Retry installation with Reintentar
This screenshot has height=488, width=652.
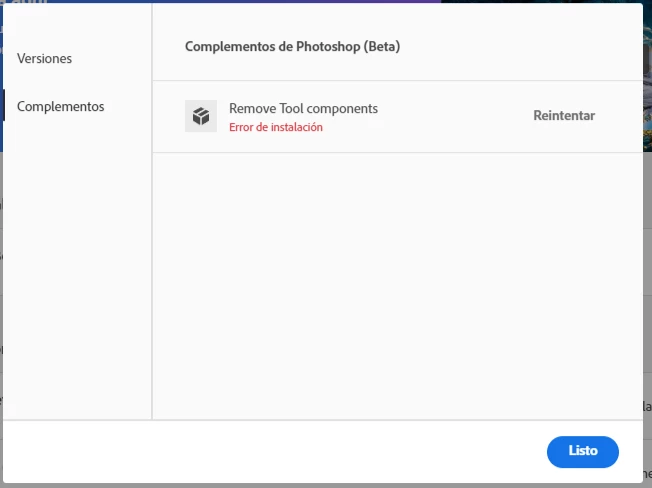[564, 116]
